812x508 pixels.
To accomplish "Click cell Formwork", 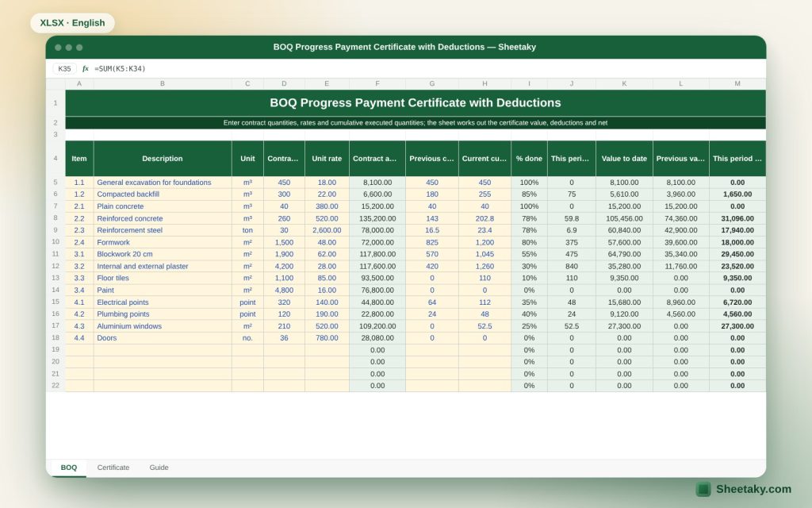I will click(163, 242).
